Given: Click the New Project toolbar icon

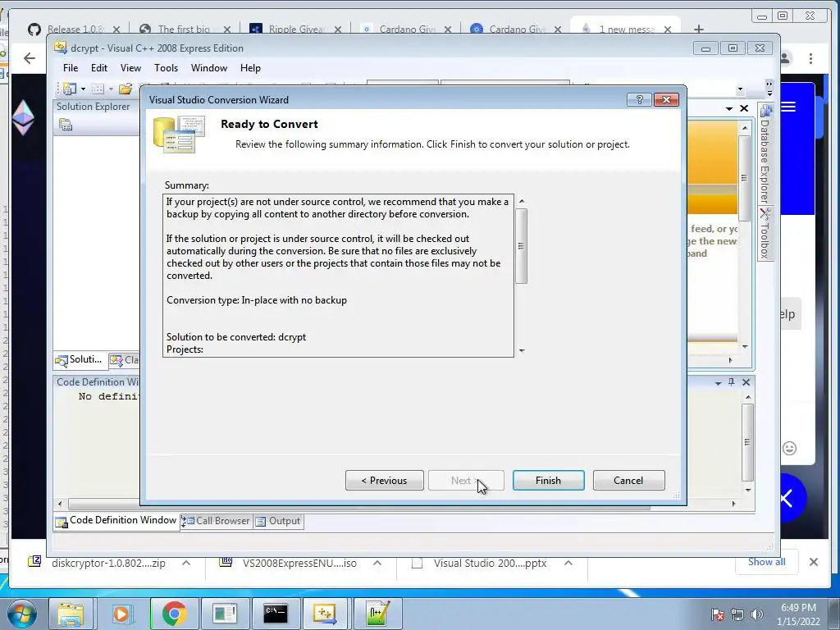Looking at the screenshot, I should point(69,89).
